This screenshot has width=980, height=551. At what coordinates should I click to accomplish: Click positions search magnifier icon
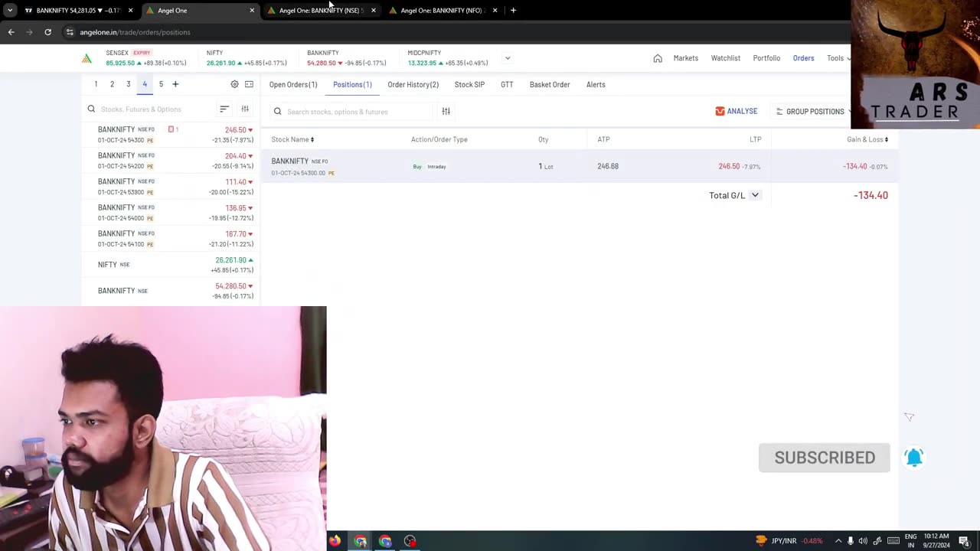[278, 112]
